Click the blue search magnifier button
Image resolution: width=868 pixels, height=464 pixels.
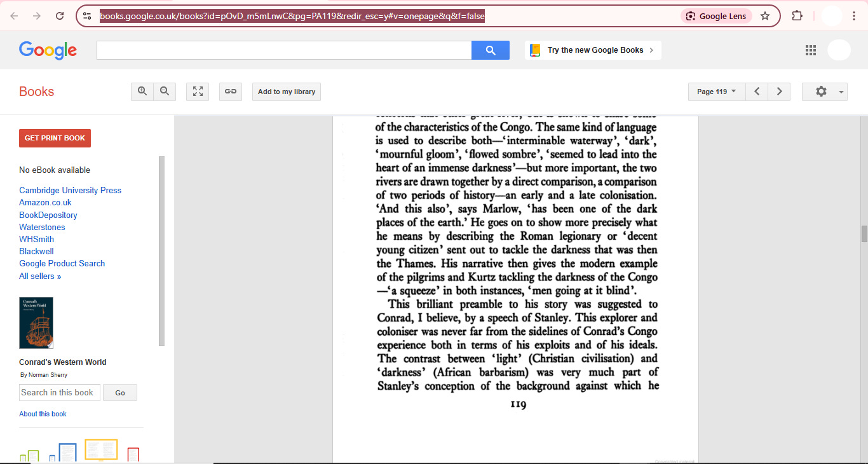(491, 50)
